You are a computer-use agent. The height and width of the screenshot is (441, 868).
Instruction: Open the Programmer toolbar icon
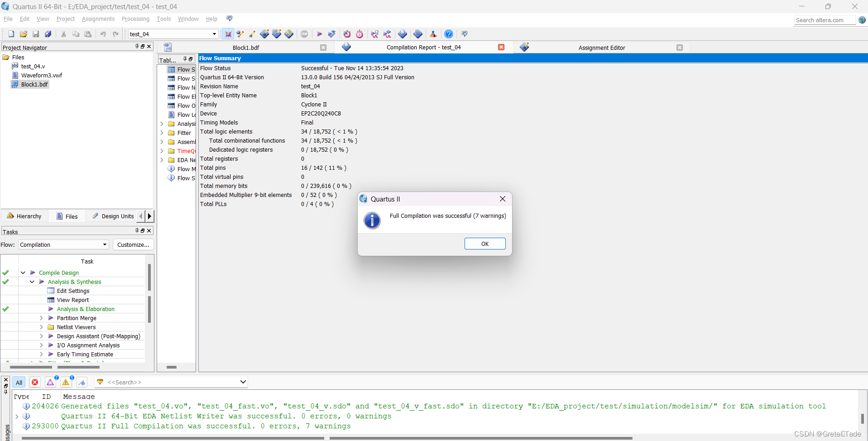[x=418, y=34]
